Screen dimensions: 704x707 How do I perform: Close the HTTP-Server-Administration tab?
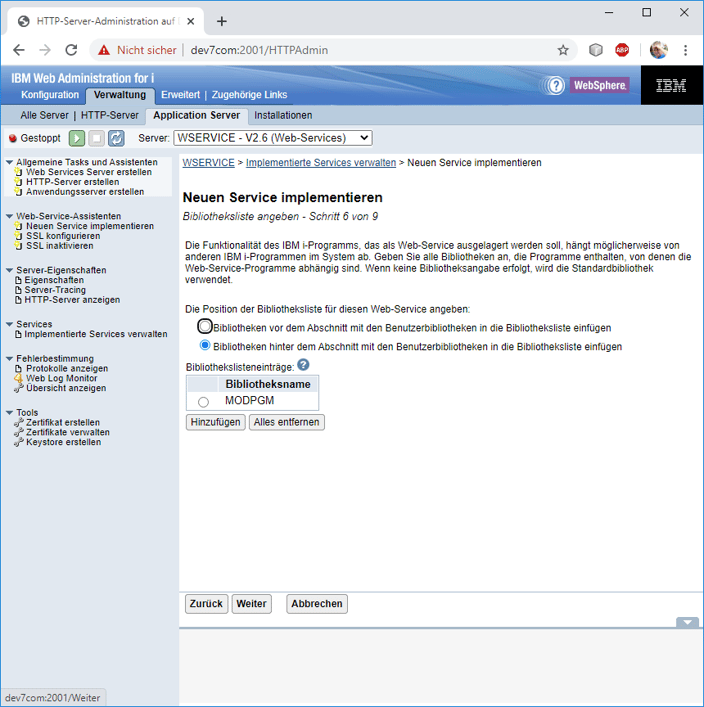[x=191, y=21]
